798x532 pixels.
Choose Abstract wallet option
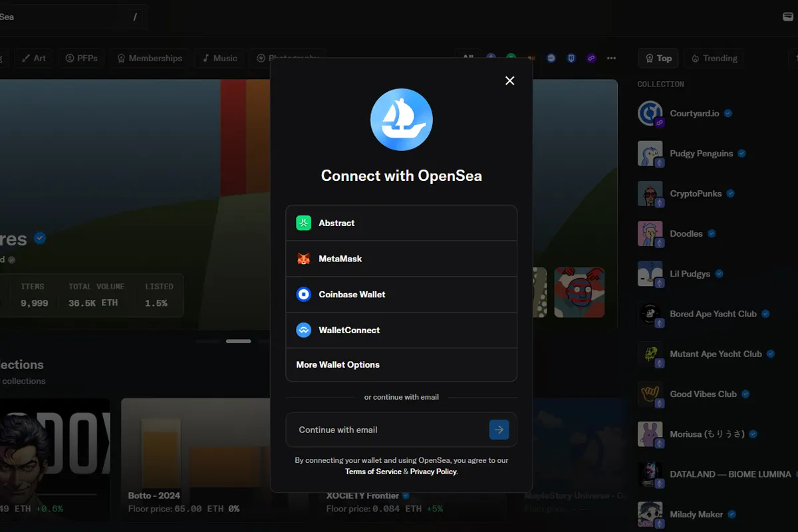tap(402, 223)
